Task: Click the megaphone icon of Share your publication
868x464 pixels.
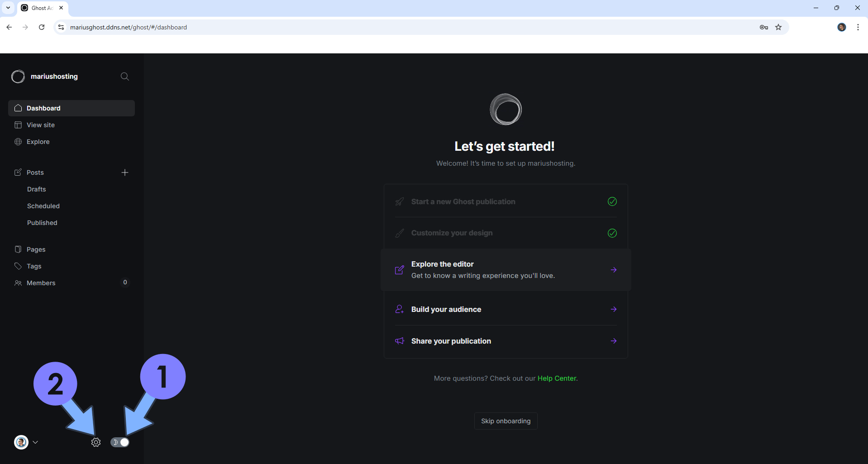Action: [400, 341]
